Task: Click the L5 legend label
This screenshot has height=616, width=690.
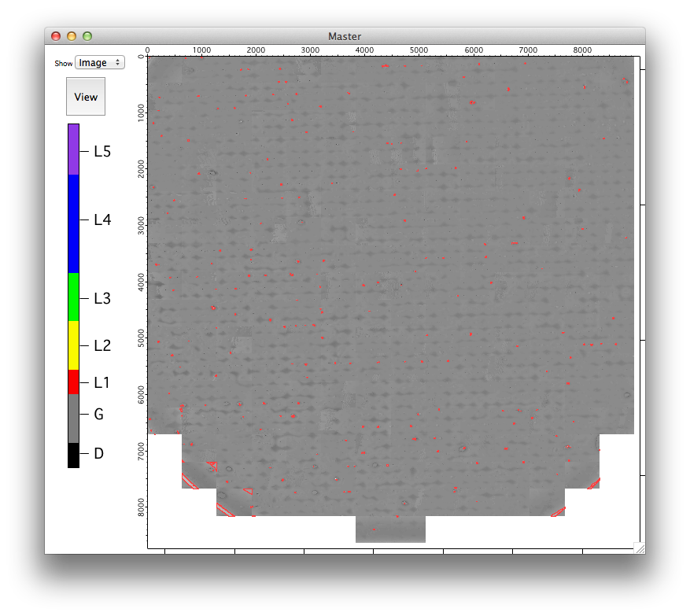Action: click(102, 151)
